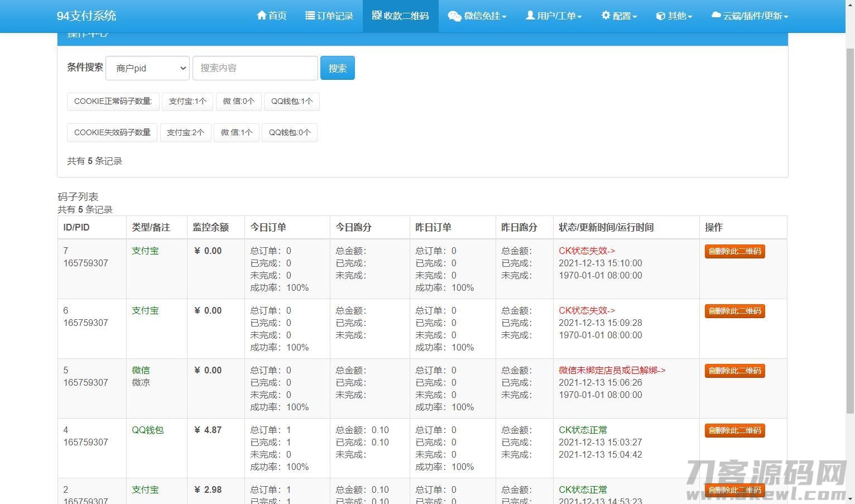Viewport: 855px width, 504px height.
Task: Click the cube icon for 其他
Action: point(660,16)
